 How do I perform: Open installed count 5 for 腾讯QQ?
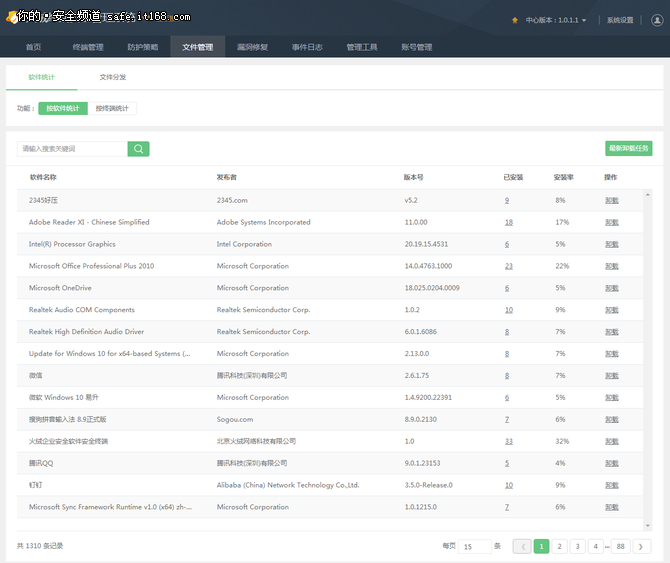tap(507, 463)
